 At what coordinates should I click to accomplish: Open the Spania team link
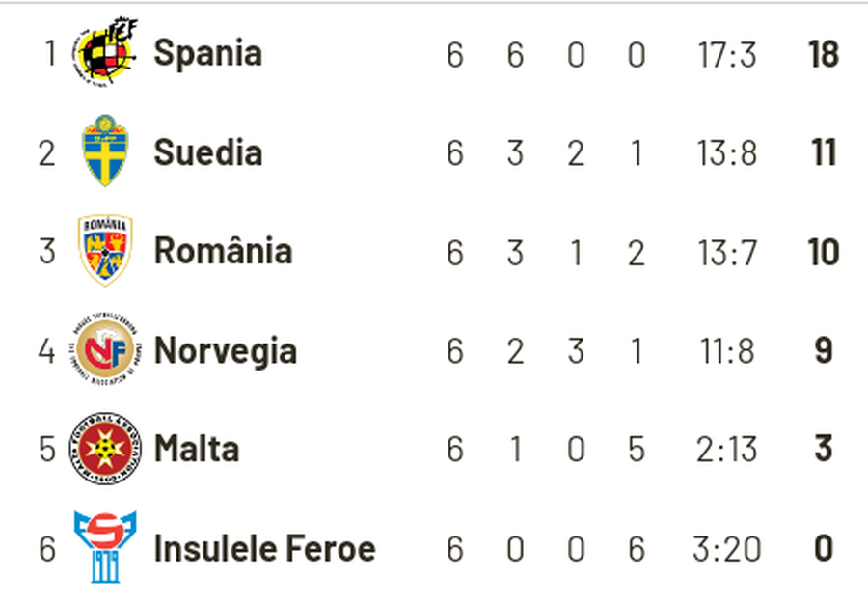(208, 53)
